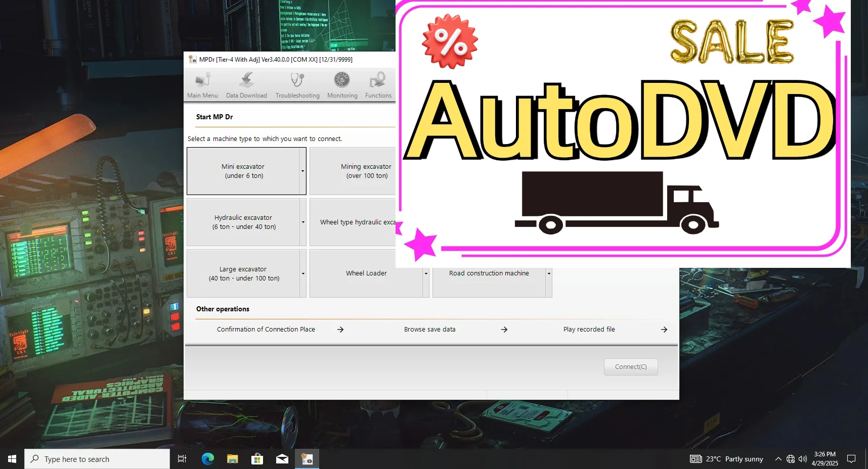The height and width of the screenshot is (469, 868).
Task: Select Hydraulic excavator (6 ton - under 40 ton)
Action: click(x=243, y=222)
